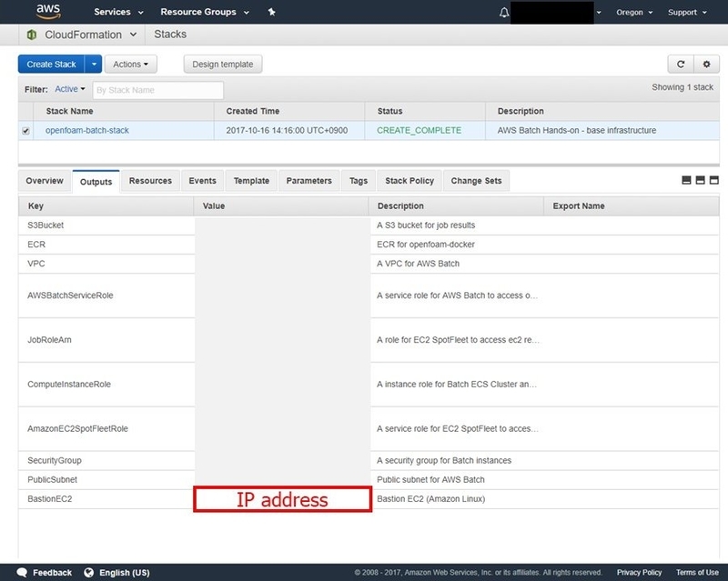Click the Create Stack button

pyautogui.click(x=52, y=64)
